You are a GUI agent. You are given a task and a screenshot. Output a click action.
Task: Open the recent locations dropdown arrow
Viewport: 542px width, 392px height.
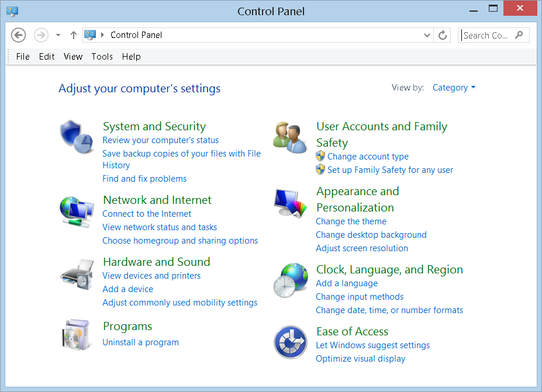58,35
